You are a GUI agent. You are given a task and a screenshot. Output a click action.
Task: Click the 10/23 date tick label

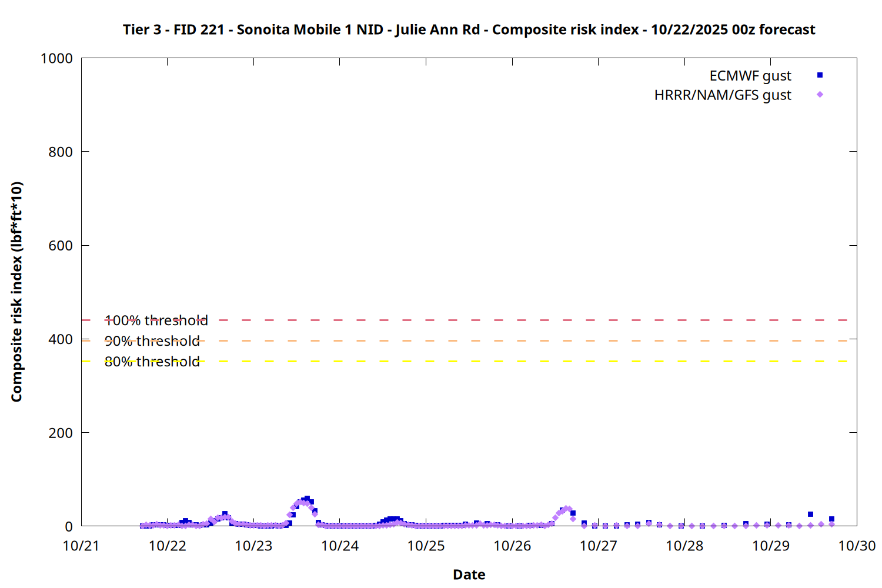[253, 546]
